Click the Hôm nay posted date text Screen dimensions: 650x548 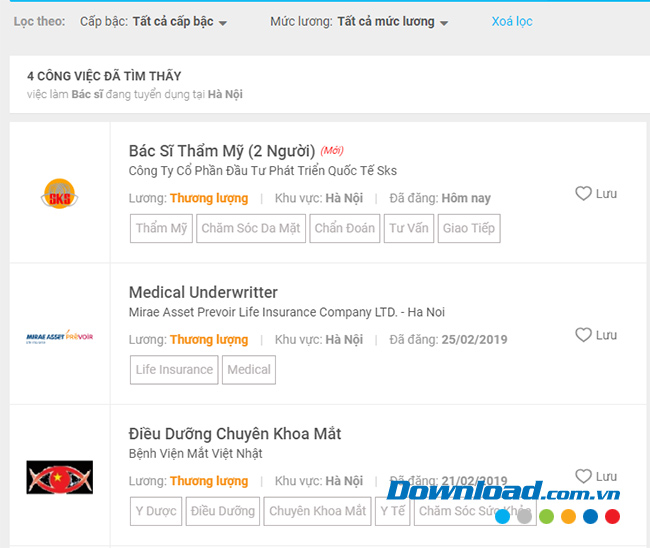click(x=466, y=198)
